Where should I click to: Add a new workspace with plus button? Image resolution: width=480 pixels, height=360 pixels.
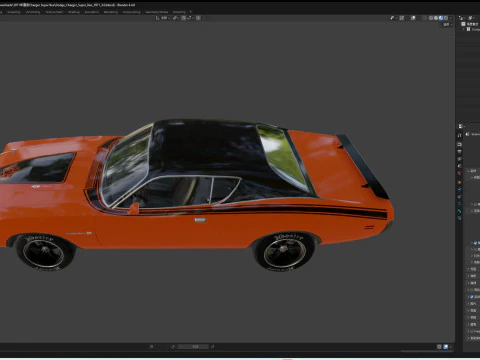pyautogui.click(x=190, y=12)
